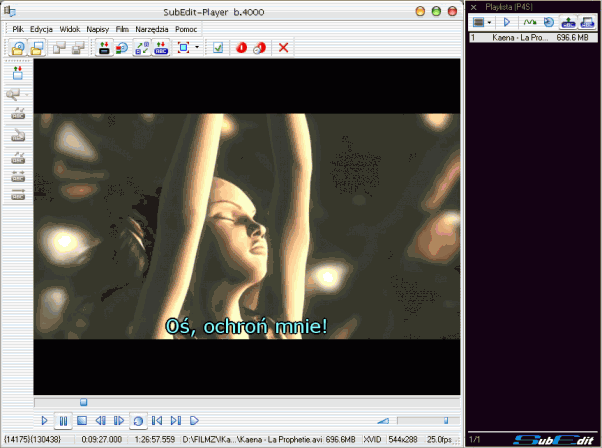Click the playlist circular repeat-play icon

549,22
